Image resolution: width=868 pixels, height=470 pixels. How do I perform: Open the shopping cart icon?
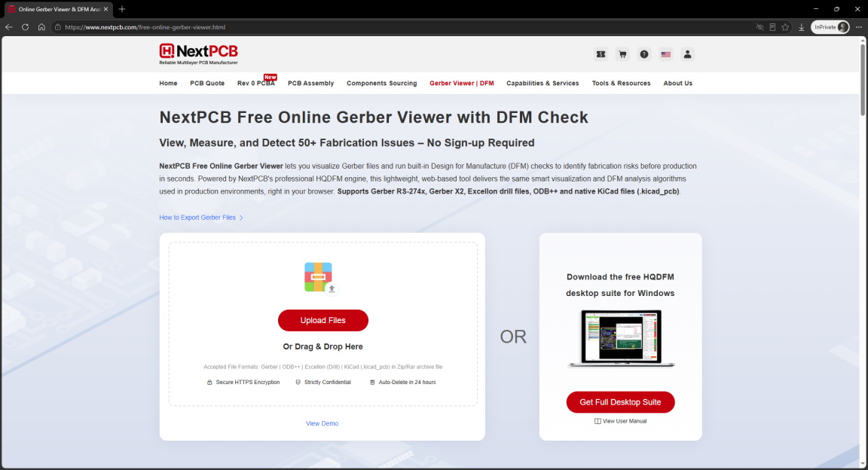point(622,54)
